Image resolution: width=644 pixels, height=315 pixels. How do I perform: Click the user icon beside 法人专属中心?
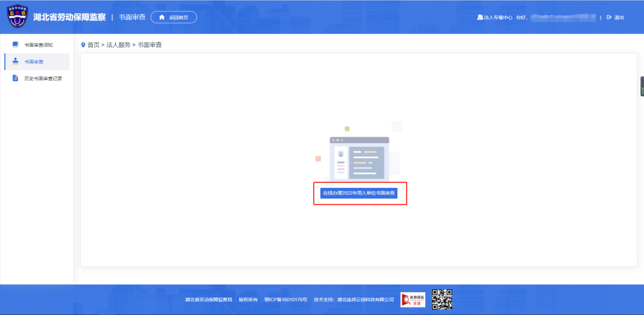[480, 17]
